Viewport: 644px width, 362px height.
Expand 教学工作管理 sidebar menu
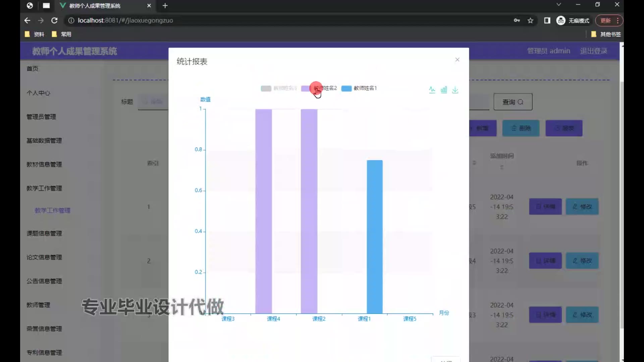point(44,188)
